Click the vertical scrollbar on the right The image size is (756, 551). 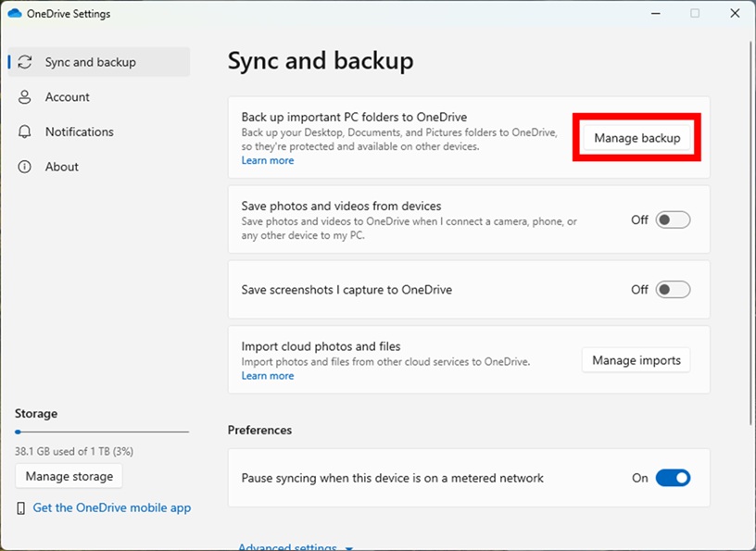coord(750,232)
